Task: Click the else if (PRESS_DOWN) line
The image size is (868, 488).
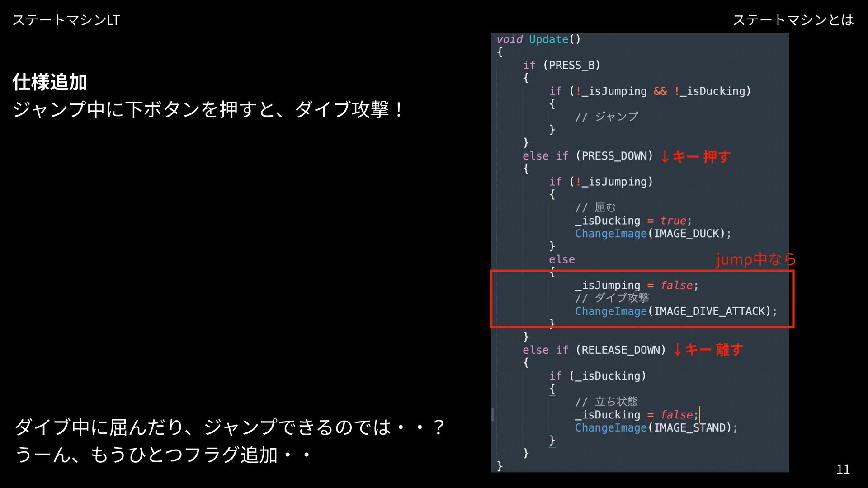Action: coord(587,156)
